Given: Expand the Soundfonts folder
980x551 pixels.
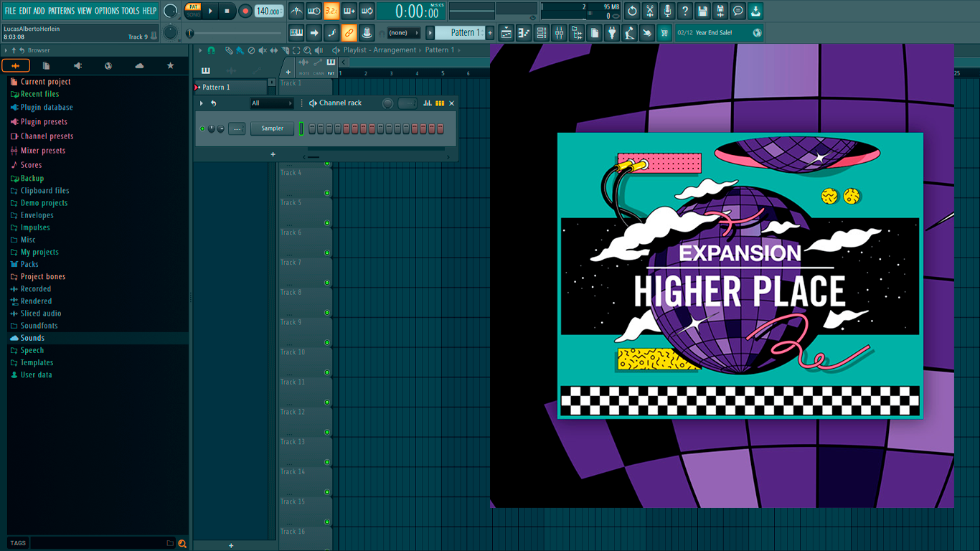Looking at the screenshot, I should pos(39,326).
